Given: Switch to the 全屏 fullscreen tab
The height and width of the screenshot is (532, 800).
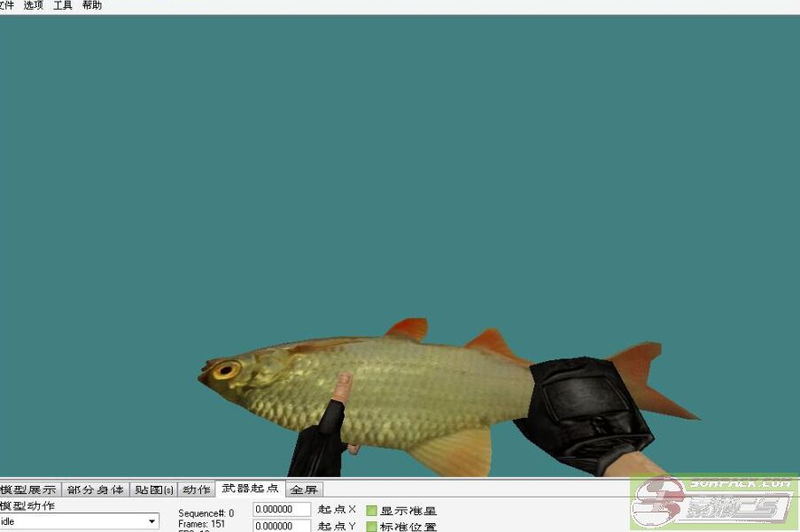Looking at the screenshot, I should pos(304,490).
